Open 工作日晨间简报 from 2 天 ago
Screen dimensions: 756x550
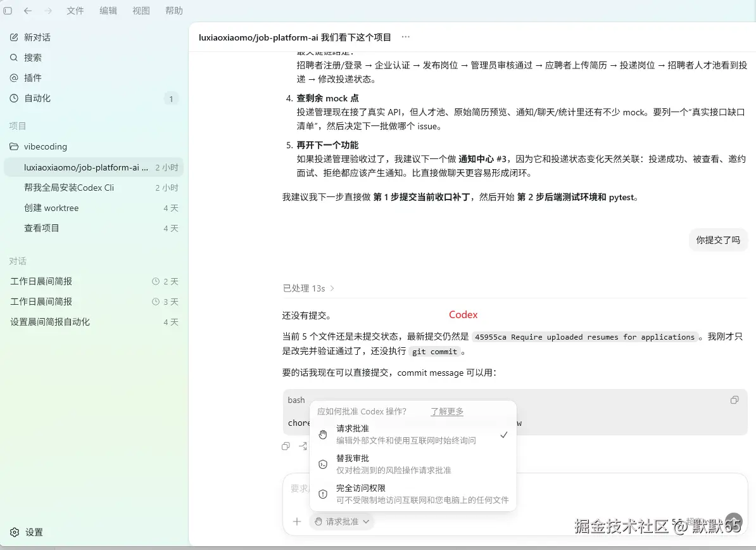[x=94, y=281]
